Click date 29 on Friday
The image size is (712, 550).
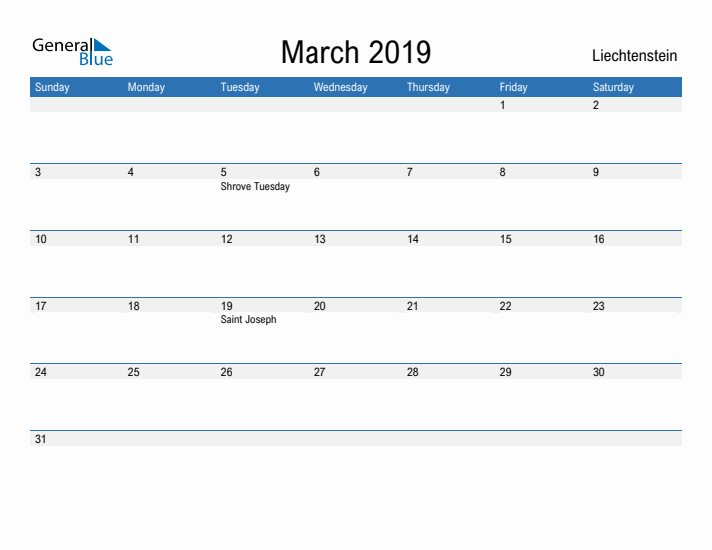point(505,372)
